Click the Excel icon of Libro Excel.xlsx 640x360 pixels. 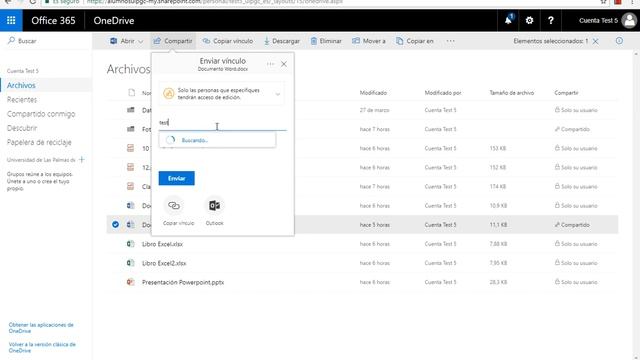[x=131, y=244]
